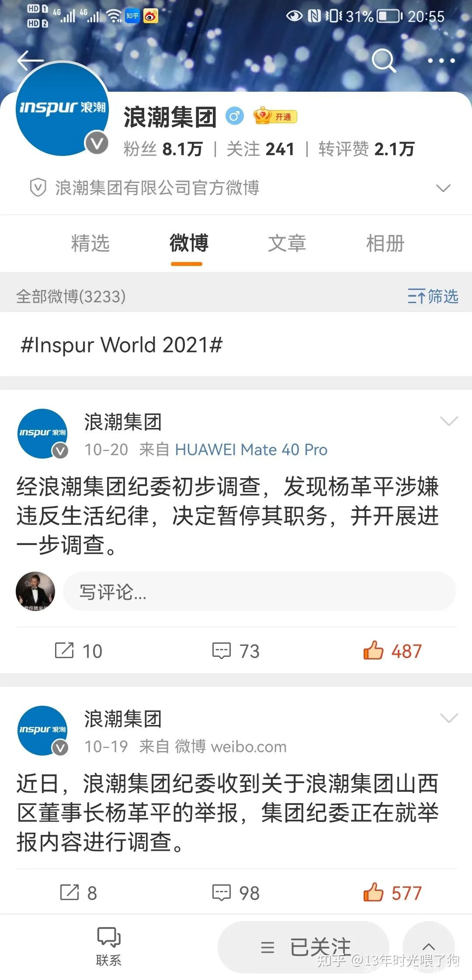
Task: Open search with the magnifier icon
Action: pyautogui.click(x=384, y=60)
